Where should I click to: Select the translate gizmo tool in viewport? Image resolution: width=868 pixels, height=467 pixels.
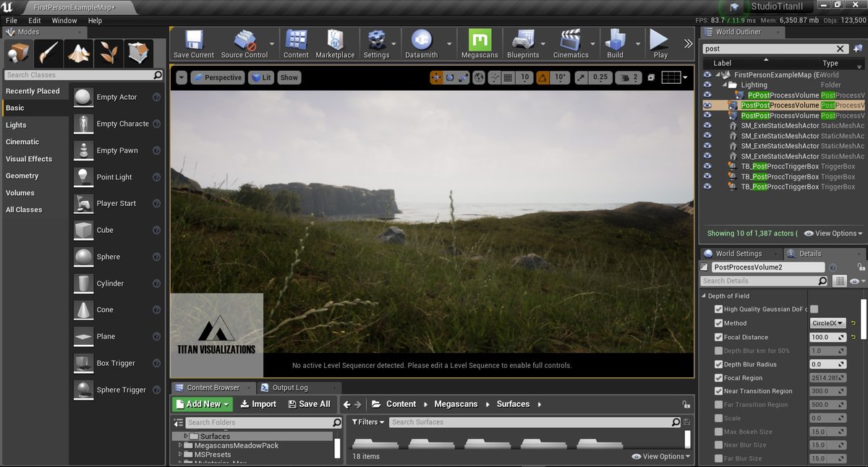pyautogui.click(x=436, y=77)
